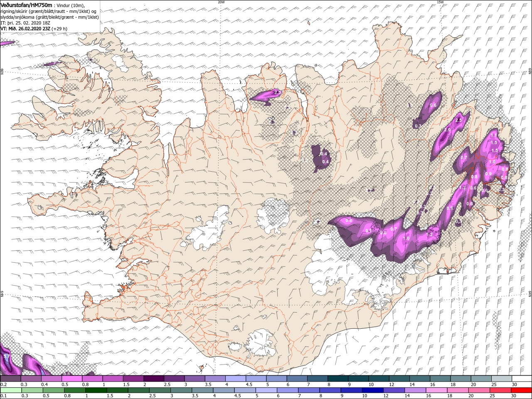The width and height of the screenshot is (532, 399).
Task: Pick the upper legend swatch starting at 0.2
Action: point(11,378)
